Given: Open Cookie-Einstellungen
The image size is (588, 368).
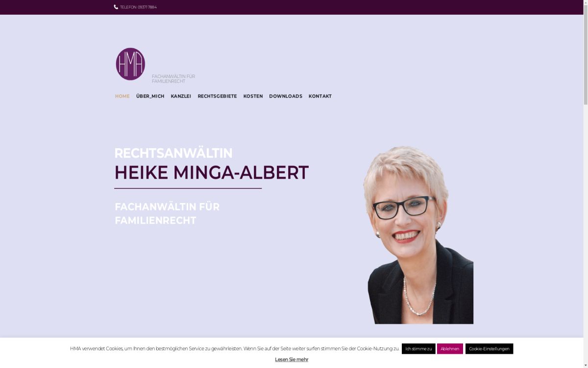Looking at the screenshot, I should tap(489, 349).
